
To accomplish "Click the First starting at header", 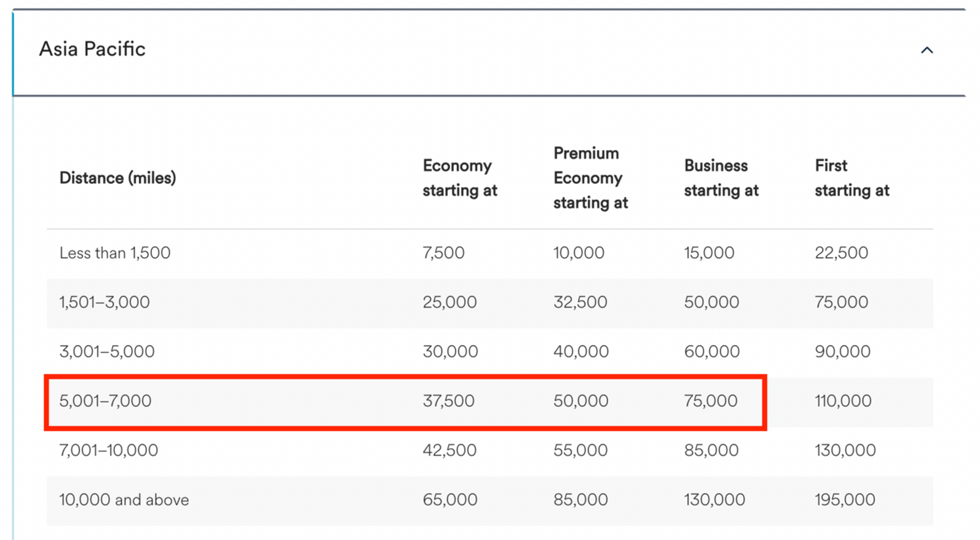I will click(x=852, y=178).
